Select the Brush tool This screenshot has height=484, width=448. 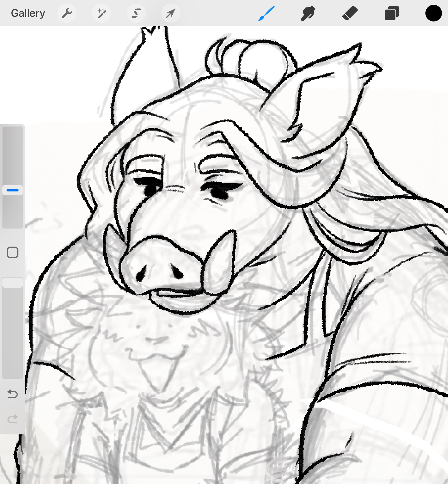[x=266, y=13]
